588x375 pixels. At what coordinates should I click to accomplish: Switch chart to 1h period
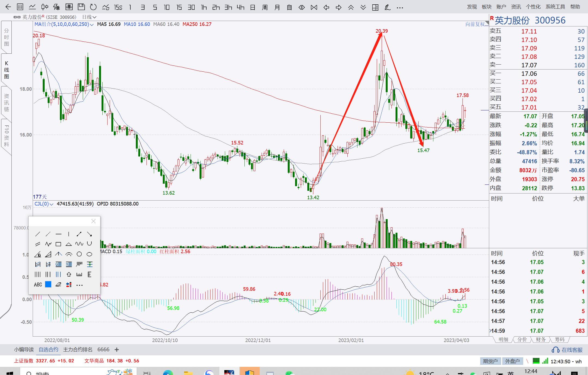pyautogui.click(x=204, y=7)
